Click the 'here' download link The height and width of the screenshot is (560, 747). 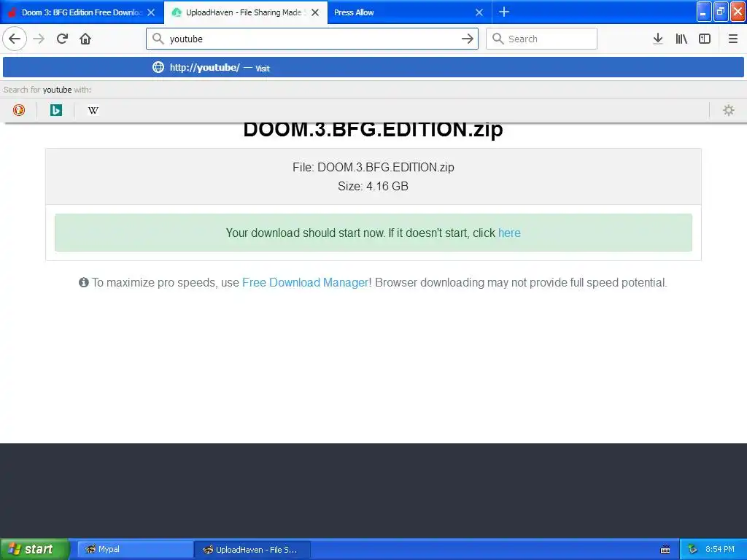pyautogui.click(x=509, y=233)
